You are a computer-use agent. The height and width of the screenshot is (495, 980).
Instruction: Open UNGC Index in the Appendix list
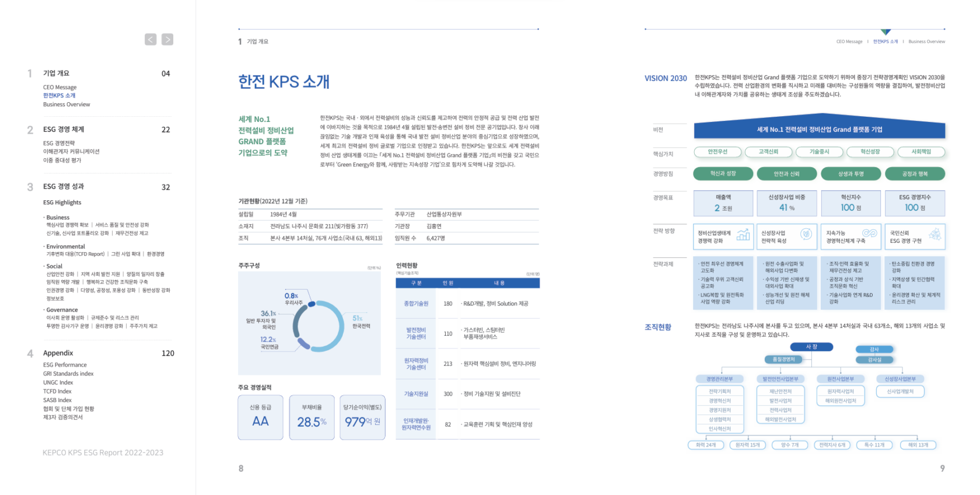pyautogui.click(x=58, y=383)
